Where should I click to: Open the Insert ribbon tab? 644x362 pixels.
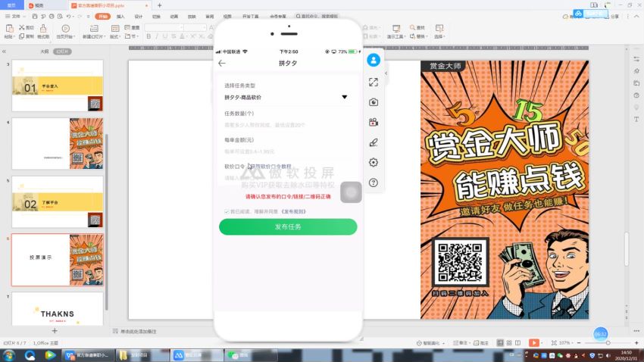[x=120, y=17]
